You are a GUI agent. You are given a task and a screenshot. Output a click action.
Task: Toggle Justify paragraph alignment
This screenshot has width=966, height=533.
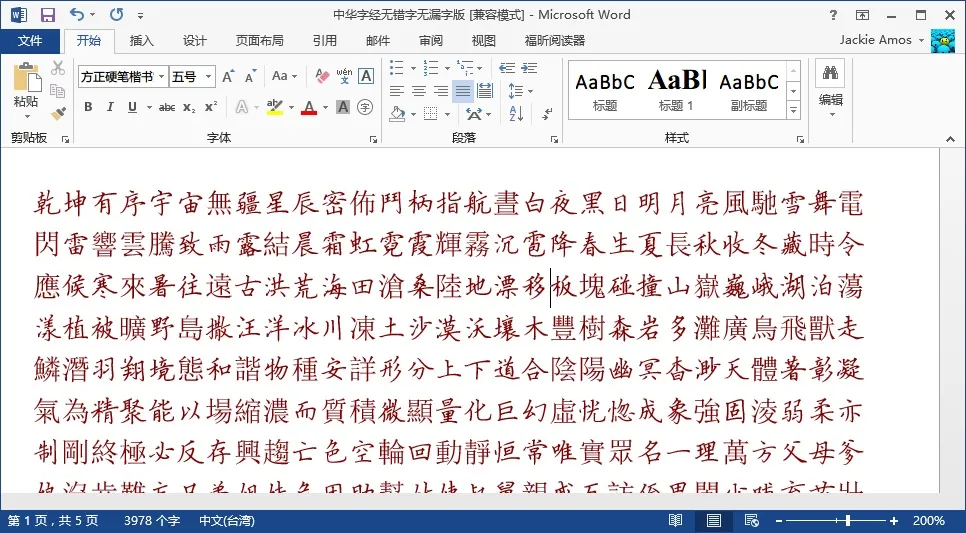point(462,91)
